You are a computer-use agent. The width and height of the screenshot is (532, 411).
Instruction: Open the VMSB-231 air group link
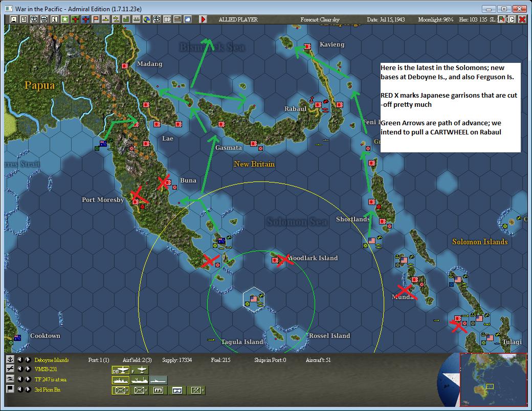coord(46,369)
